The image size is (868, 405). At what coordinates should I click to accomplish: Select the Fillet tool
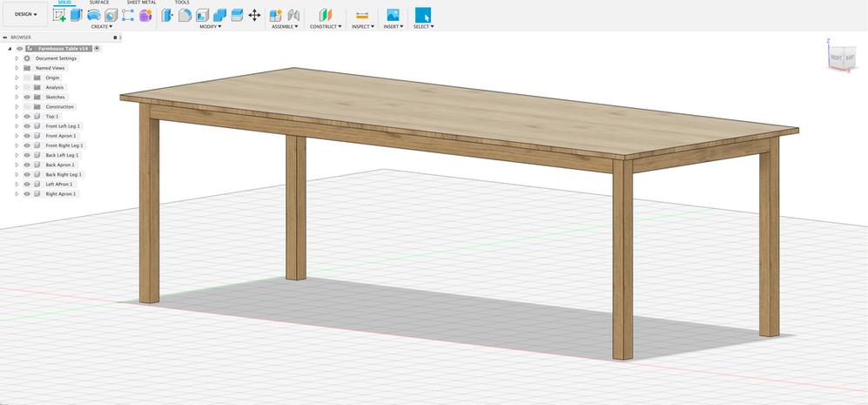[x=185, y=15]
